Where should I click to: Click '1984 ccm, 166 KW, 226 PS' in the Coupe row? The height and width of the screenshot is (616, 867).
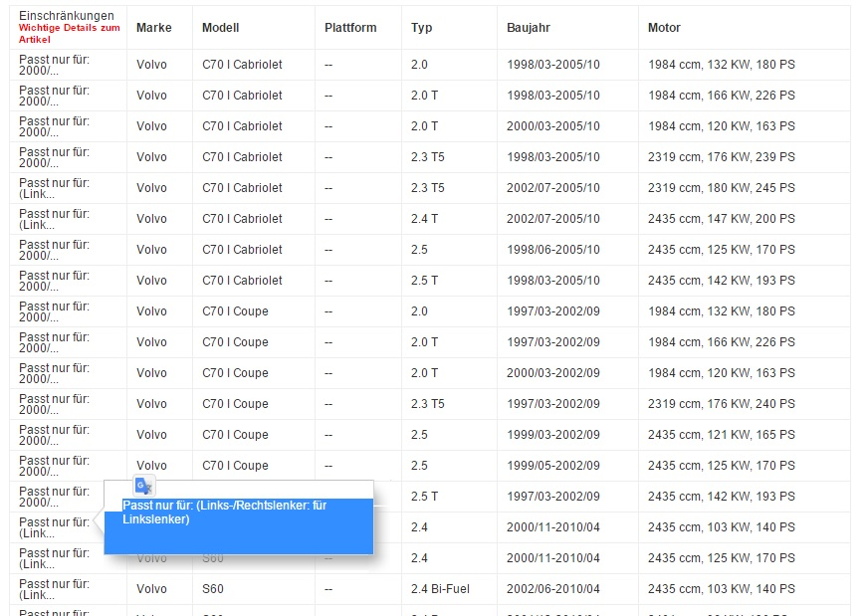point(721,342)
